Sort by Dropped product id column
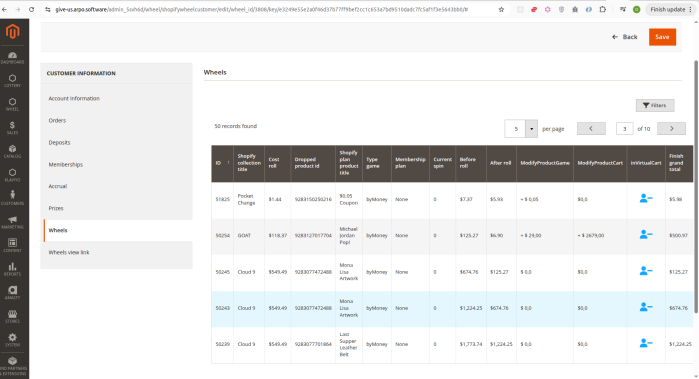This screenshot has width=699, height=379. tap(313, 163)
